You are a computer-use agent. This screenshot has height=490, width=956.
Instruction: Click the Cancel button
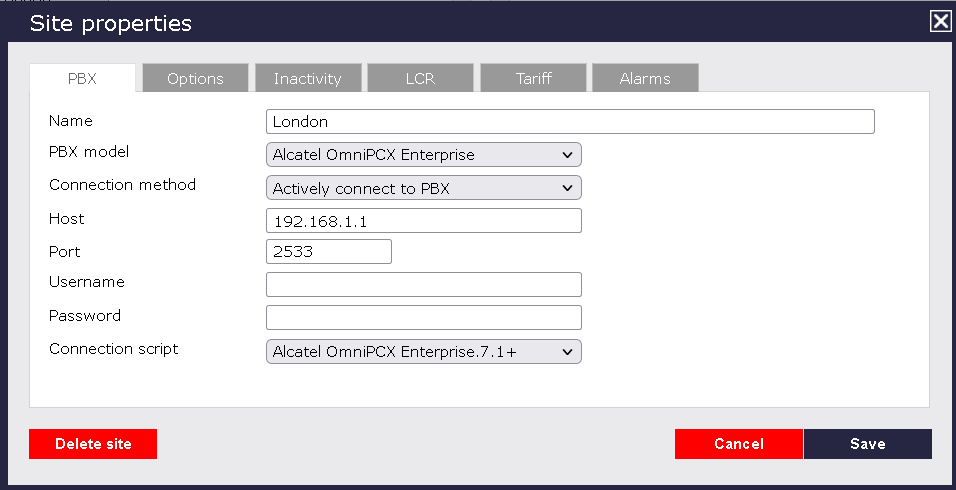(x=739, y=444)
